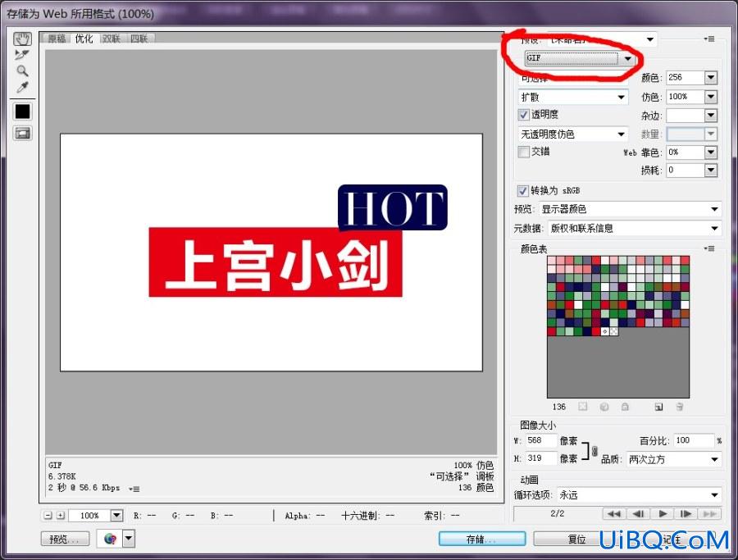Image resolution: width=738 pixels, height=560 pixels.
Task: Click the browser preview icon
Action: 110,539
